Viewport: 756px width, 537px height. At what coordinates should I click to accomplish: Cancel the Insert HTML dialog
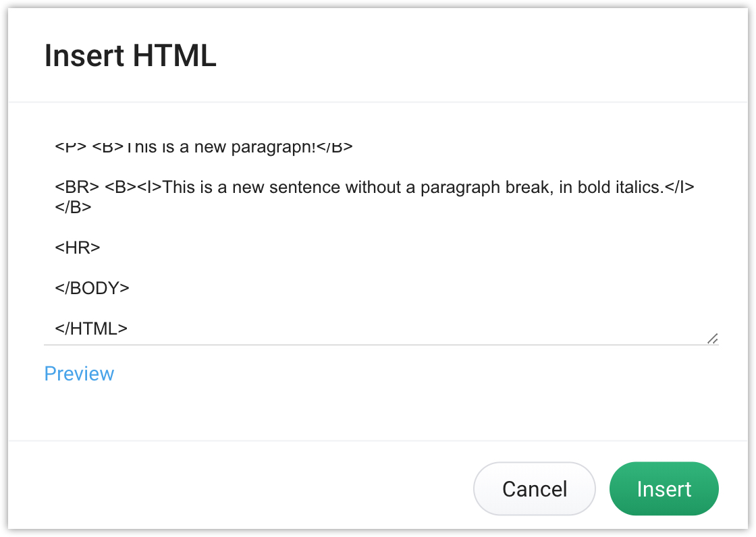click(534, 489)
